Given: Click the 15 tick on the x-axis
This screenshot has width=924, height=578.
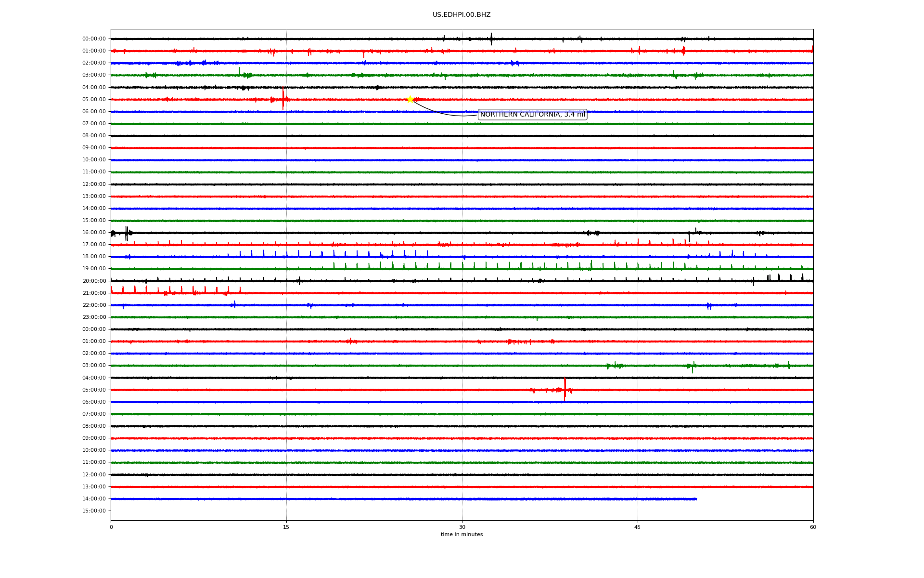Looking at the screenshot, I should [x=286, y=527].
